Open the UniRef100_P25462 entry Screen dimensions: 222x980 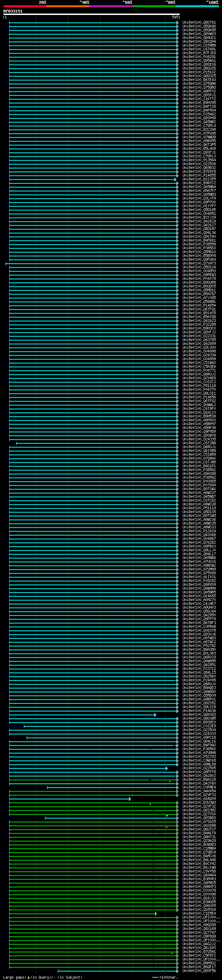(x=199, y=114)
